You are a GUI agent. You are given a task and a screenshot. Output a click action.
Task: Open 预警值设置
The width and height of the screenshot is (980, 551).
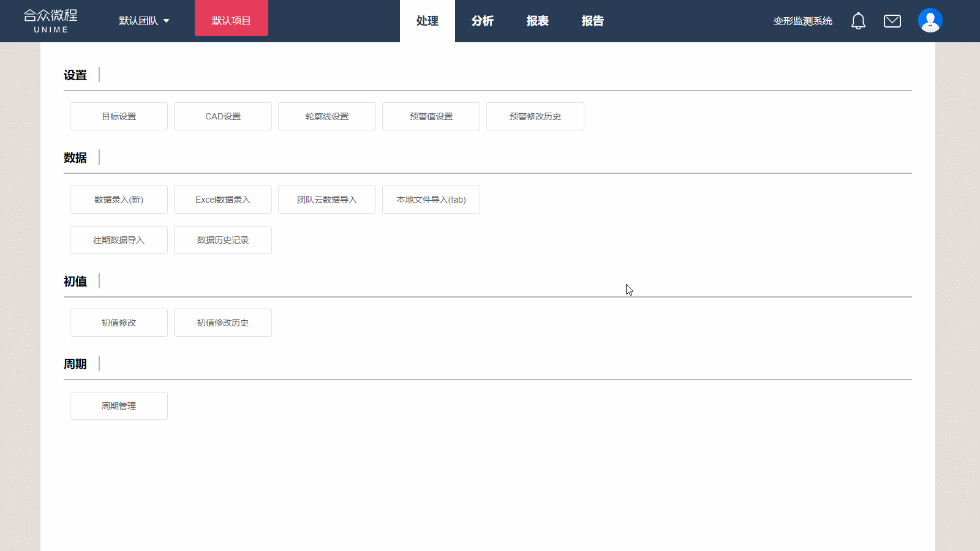[431, 116]
